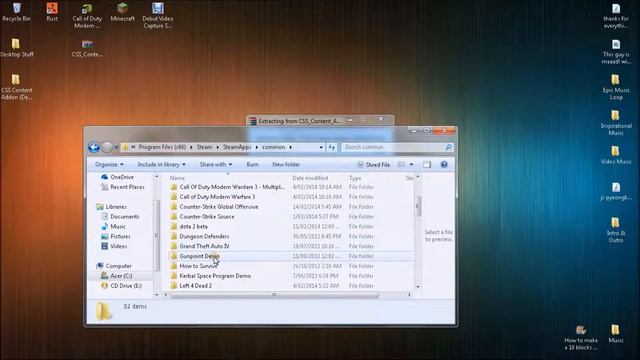Select Libraries in navigation pane

[x=111, y=207]
